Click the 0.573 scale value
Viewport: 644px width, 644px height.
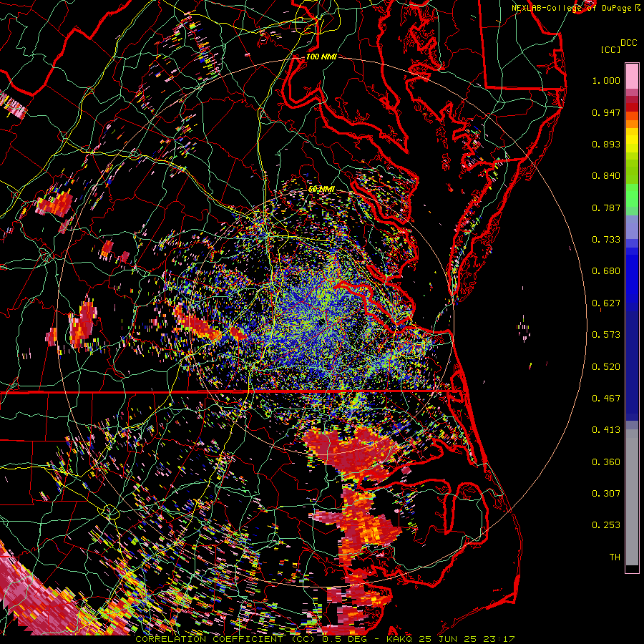pyautogui.click(x=606, y=335)
